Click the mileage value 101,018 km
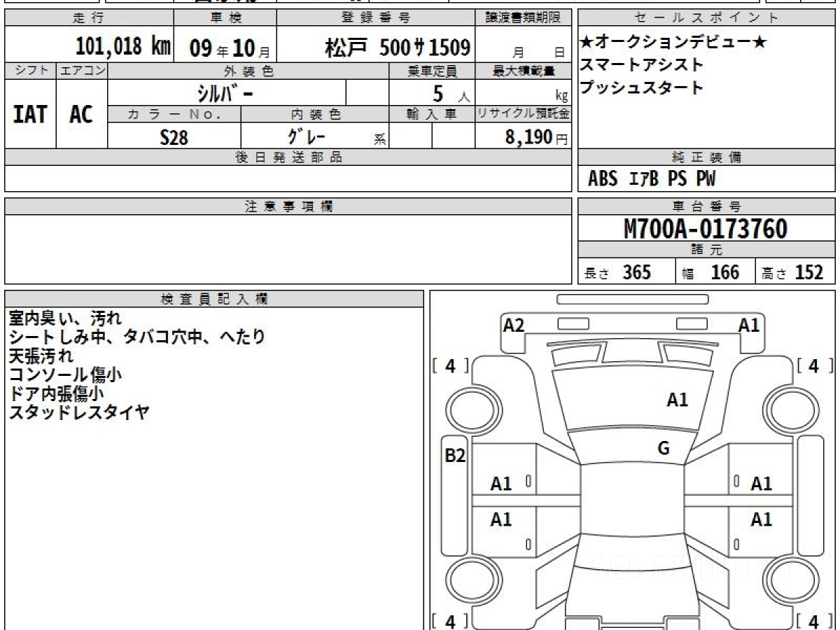 (122, 47)
